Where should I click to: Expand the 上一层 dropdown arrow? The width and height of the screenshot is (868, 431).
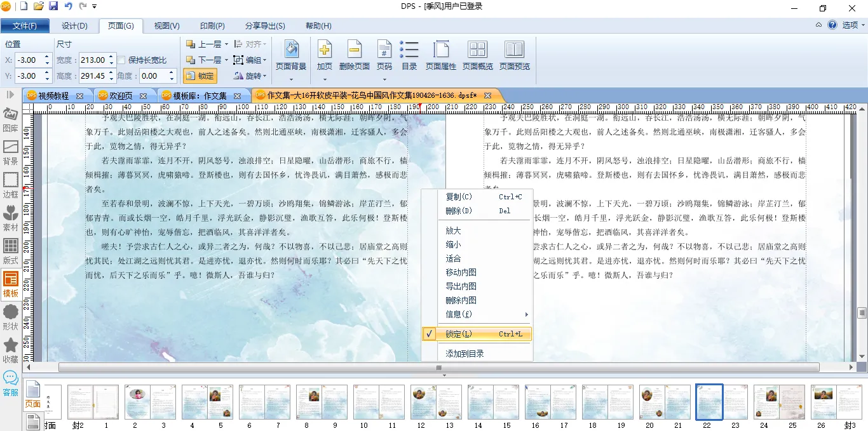pyautogui.click(x=226, y=44)
